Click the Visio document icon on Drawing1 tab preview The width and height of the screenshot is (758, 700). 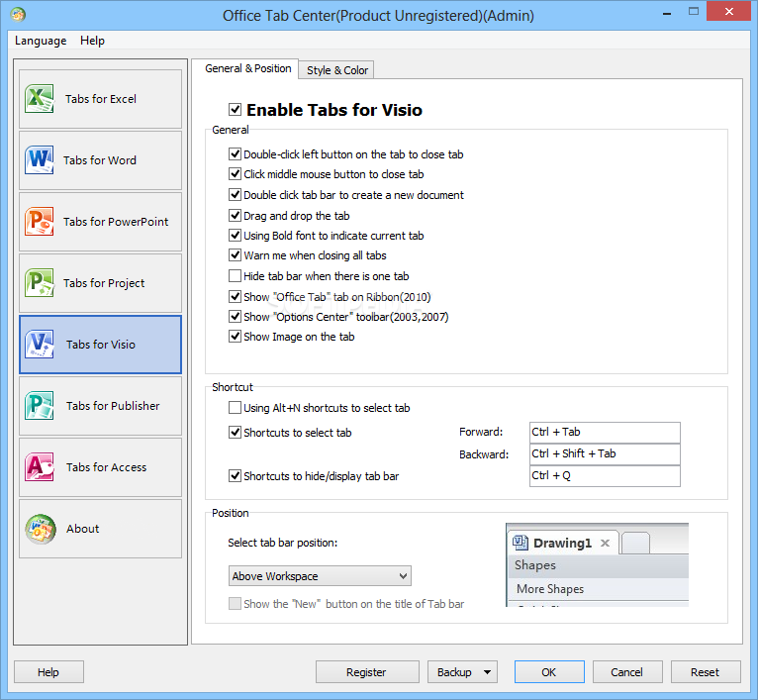[521, 543]
